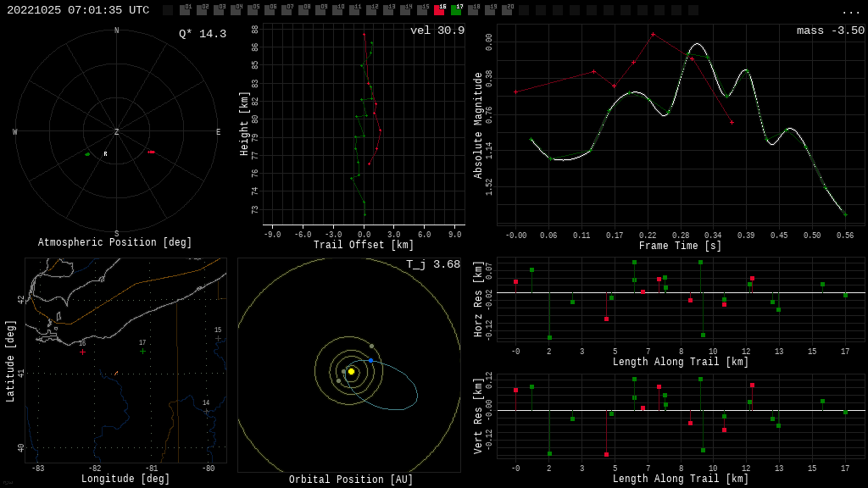Toggle the red station 16 box

click(x=439, y=10)
